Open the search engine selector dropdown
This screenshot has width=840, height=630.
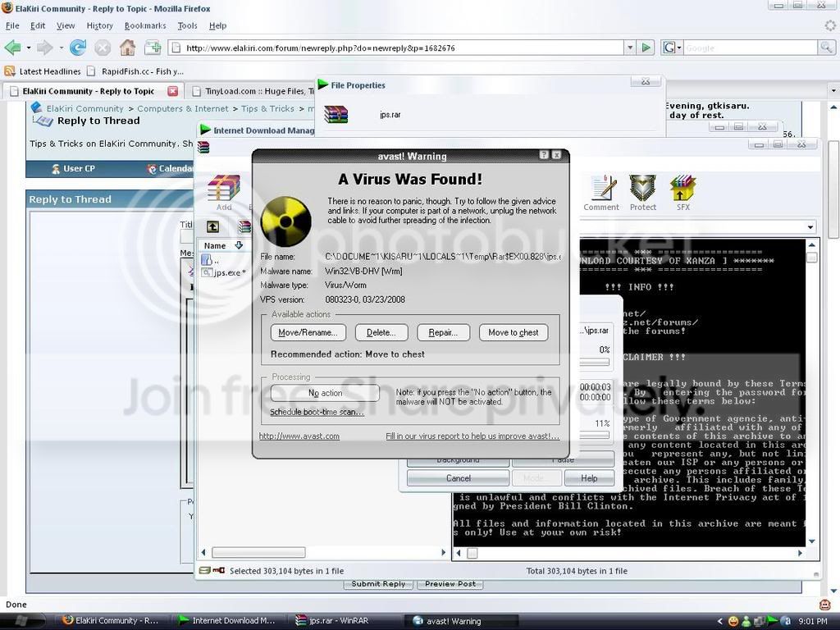[x=678, y=48]
